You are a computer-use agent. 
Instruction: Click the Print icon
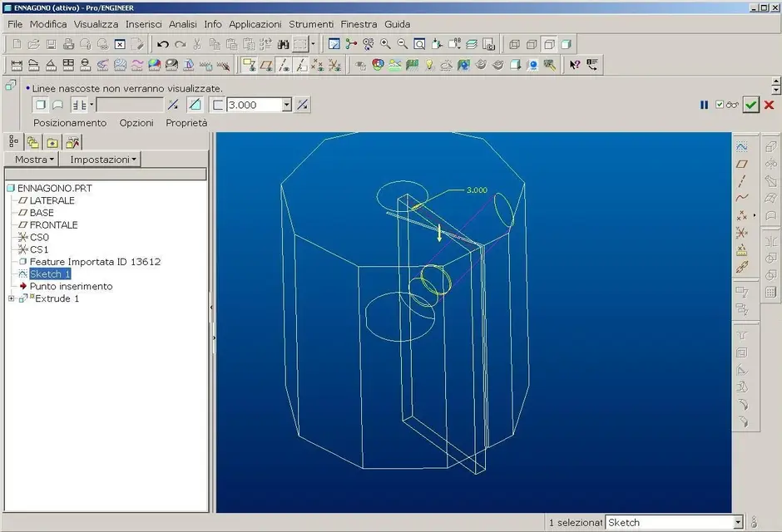[68, 44]
